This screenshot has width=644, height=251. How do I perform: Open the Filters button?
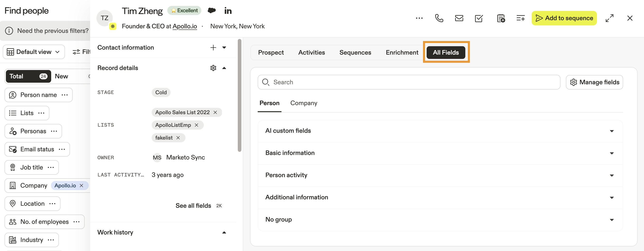click(81, 52)
